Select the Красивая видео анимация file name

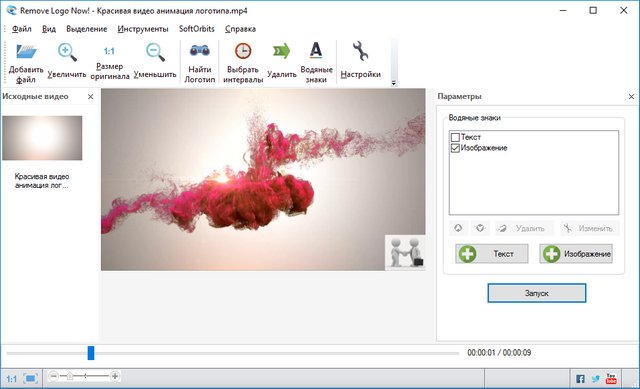point(42,181)
